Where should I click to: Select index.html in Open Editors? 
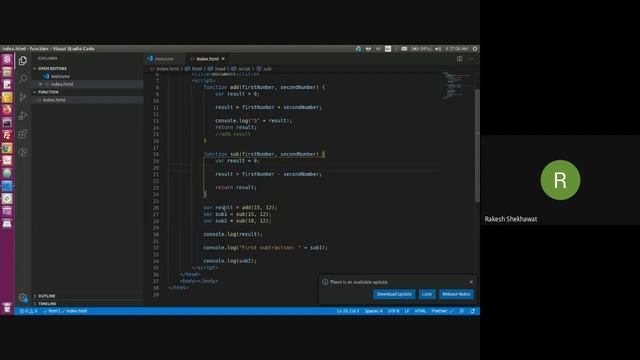87,84
